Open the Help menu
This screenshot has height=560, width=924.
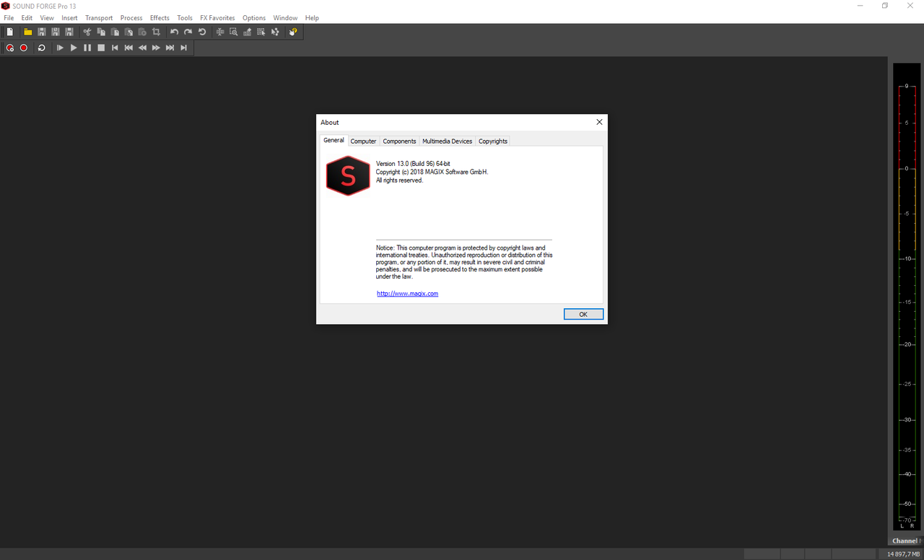pyautogui.click(x=312, y=18)
